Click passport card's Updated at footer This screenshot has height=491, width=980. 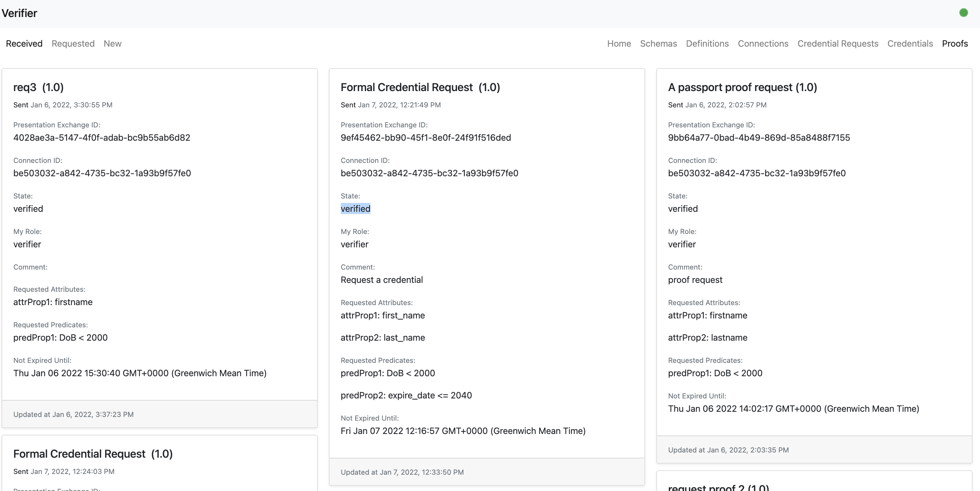(x=728, y=450)
